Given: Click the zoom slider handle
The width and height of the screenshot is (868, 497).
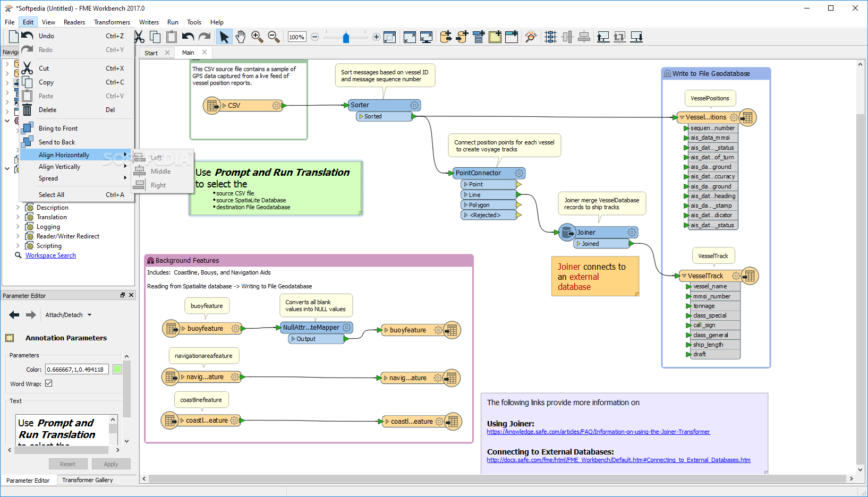Looking at the screenshot, I should [x=346, y=37].
